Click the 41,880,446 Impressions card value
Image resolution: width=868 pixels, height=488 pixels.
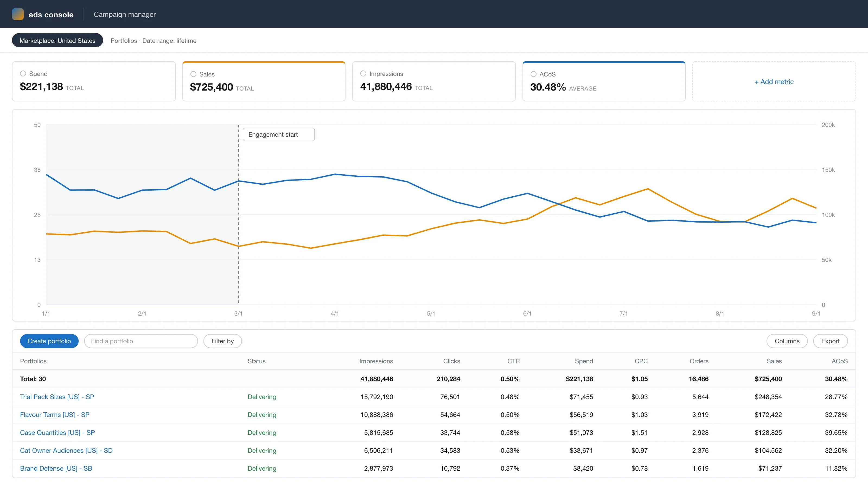(386, 86)
